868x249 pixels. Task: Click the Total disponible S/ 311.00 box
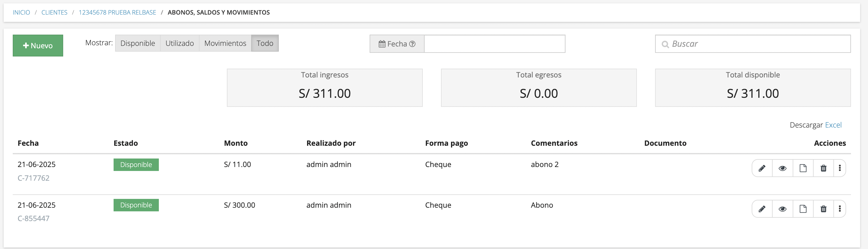click(753, 88)
